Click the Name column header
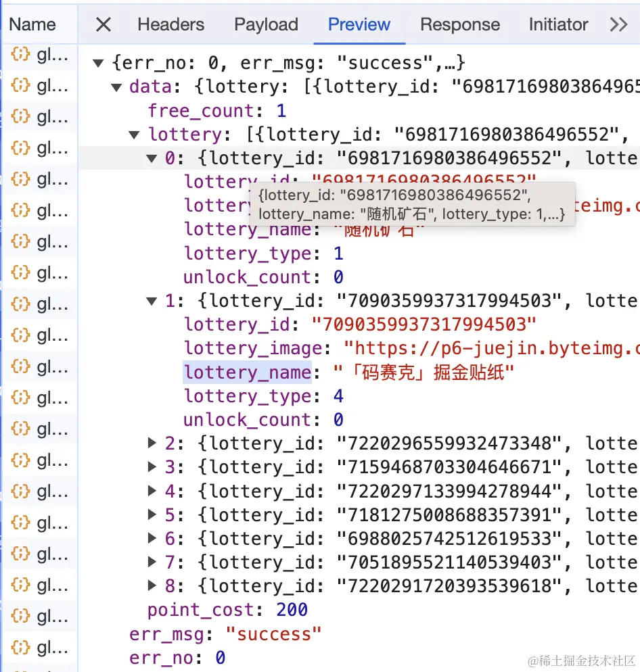640x672 pixels. pos(32,24)
